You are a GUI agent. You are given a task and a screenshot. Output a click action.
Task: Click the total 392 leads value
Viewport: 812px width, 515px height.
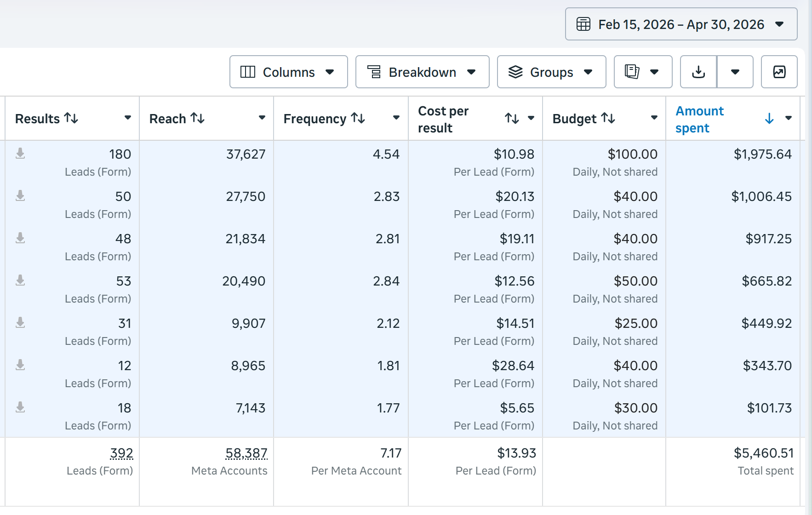[122, 453]
